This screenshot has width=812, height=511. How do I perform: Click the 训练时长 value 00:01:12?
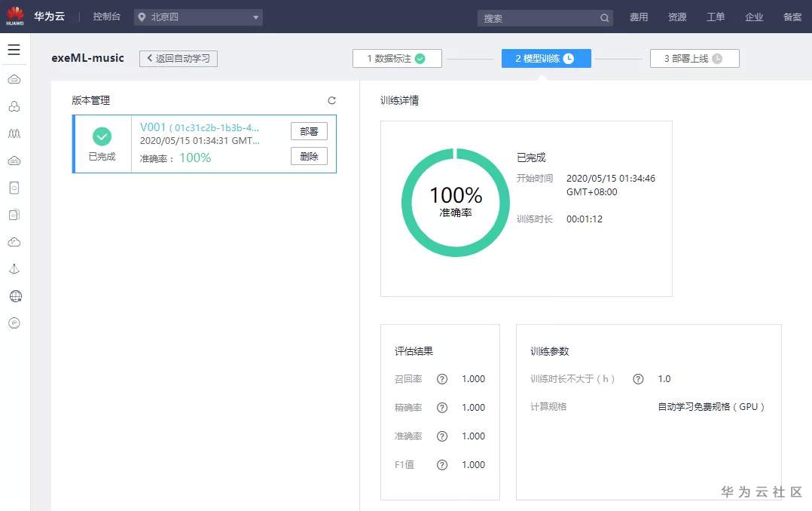(x=585, y=219)
